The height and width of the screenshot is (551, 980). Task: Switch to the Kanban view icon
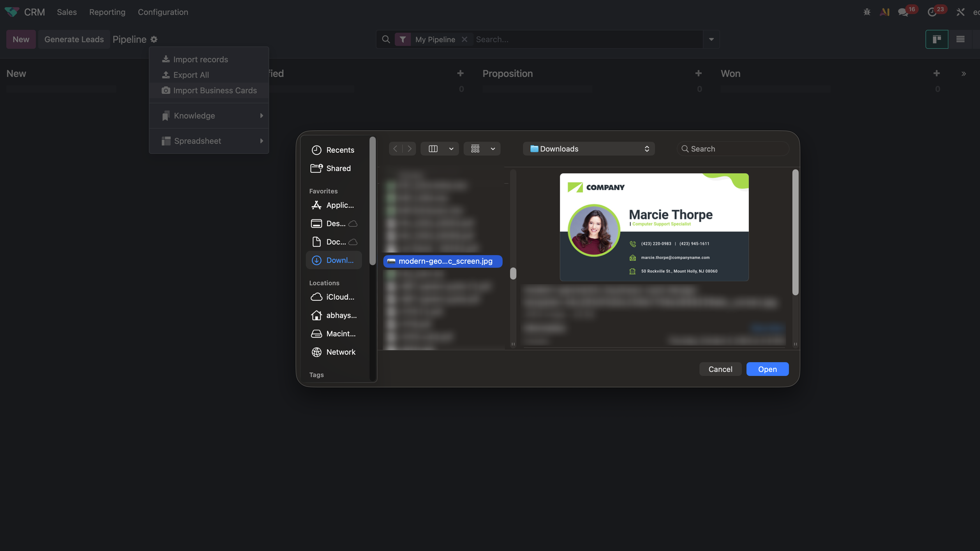tap(937, 39)
